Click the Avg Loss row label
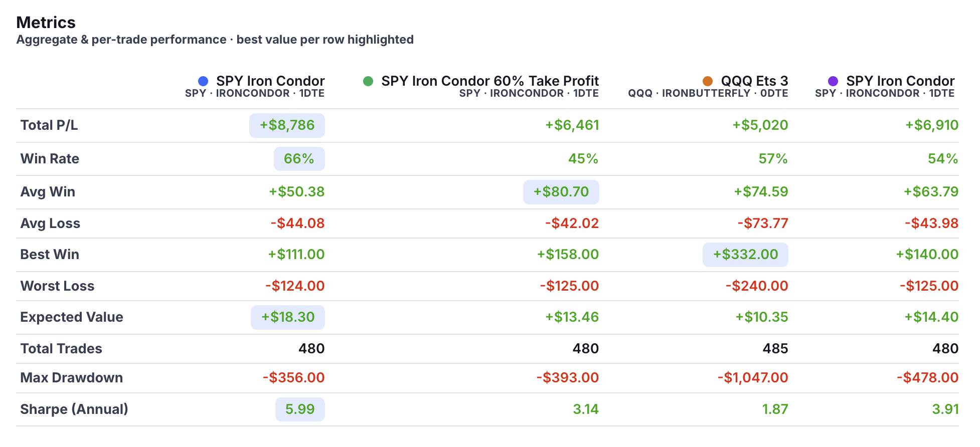Screen dimensions: 980x447 (x=50, y=223)
